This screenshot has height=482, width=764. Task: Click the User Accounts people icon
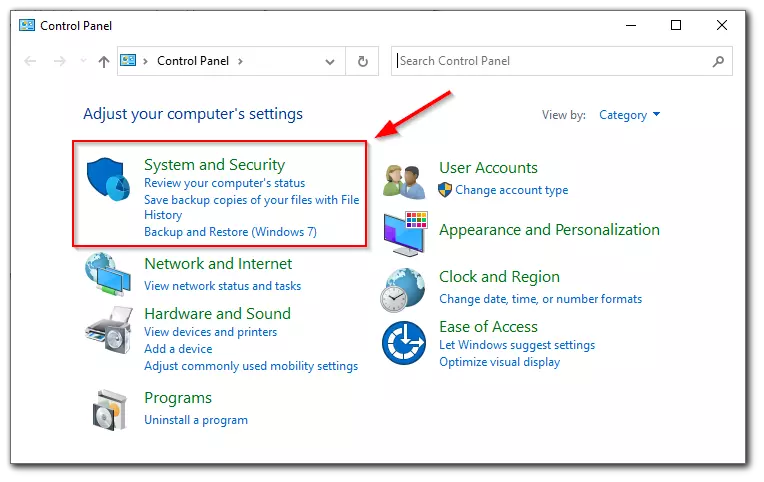(x=404, y=182)
